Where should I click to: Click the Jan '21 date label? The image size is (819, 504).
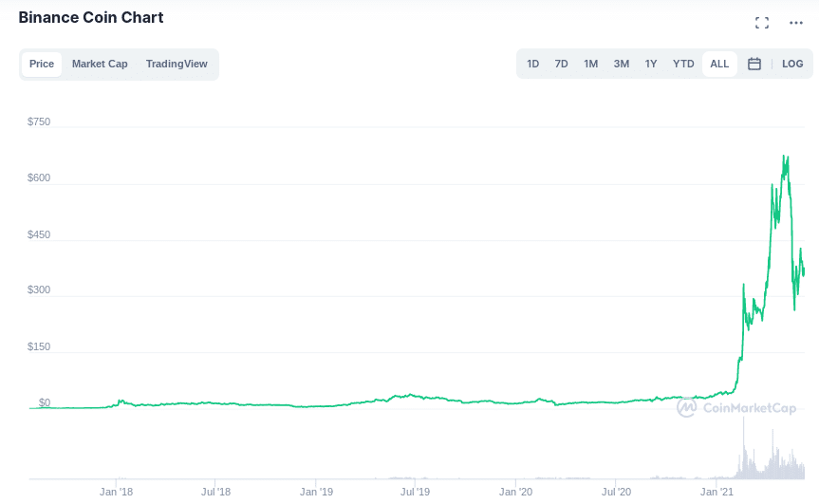click(717, 492)
